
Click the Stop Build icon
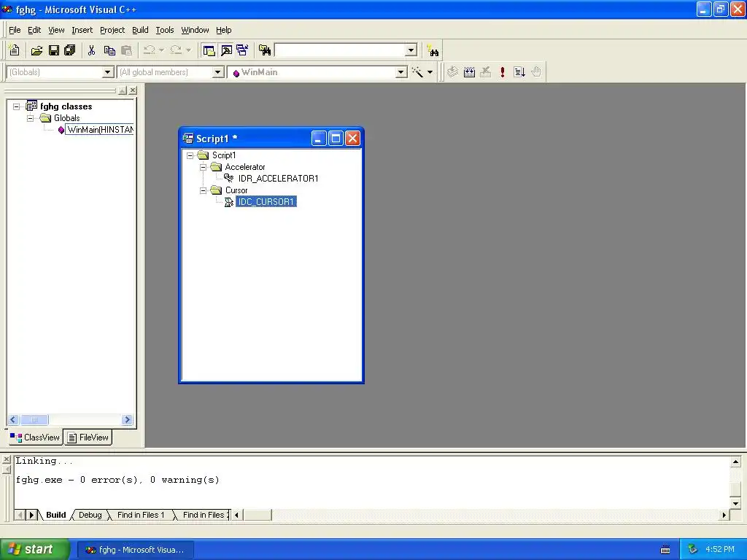pos(485,72)
